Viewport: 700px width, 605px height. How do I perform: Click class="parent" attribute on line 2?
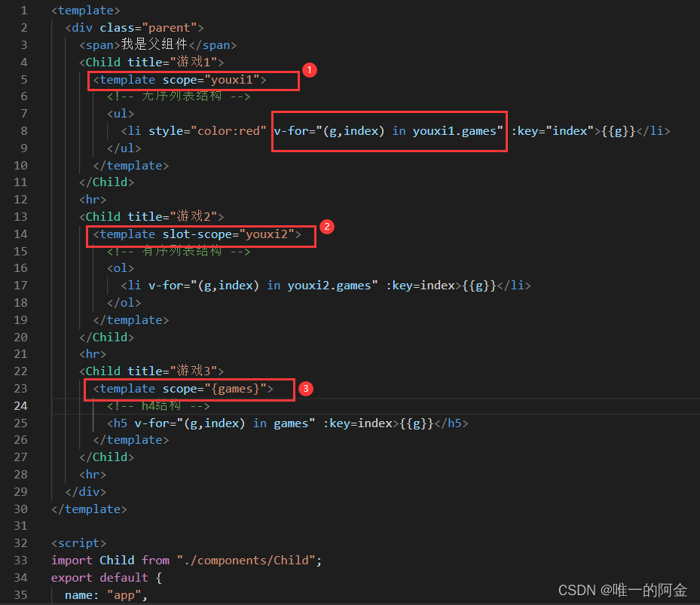(148, 28)
